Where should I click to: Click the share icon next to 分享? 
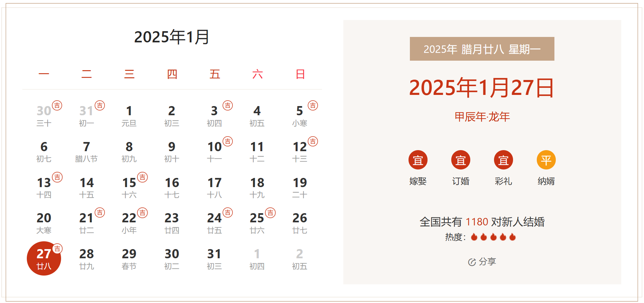pos(472,262)
